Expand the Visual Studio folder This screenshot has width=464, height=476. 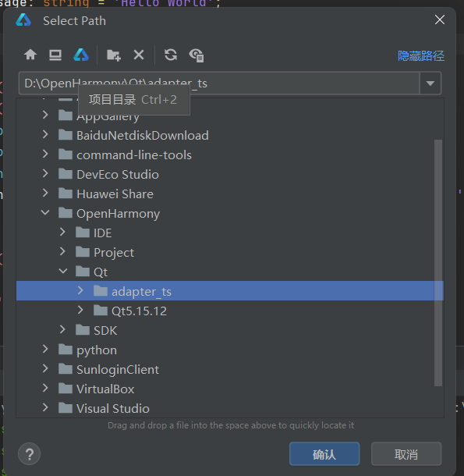pos(45,407)
